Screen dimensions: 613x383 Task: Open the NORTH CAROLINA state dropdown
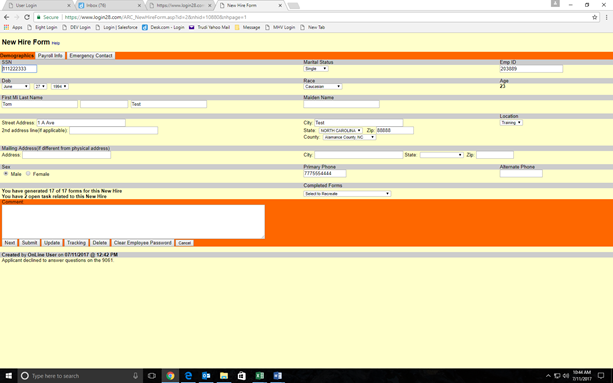[x=341, y=131]
